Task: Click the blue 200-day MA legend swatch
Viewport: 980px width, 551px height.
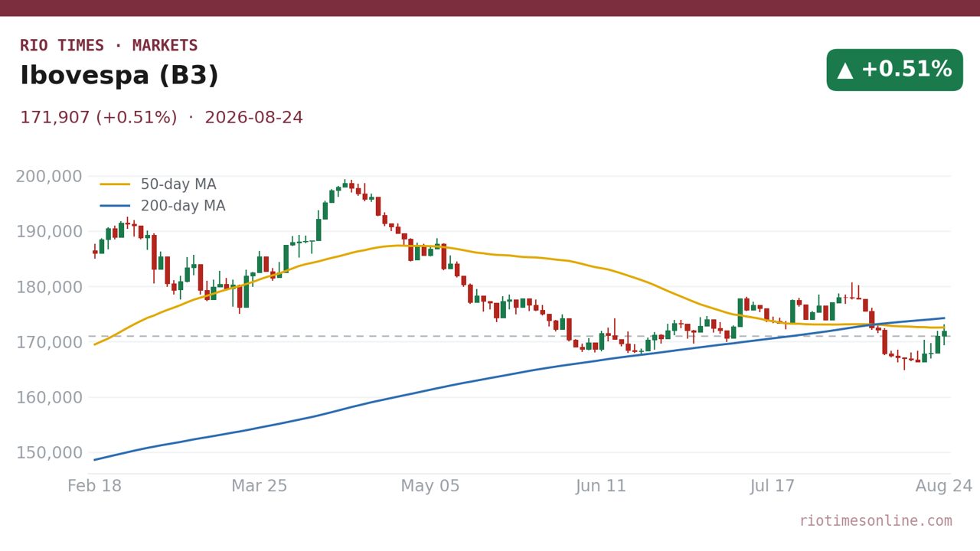Action: pos(115,206)
